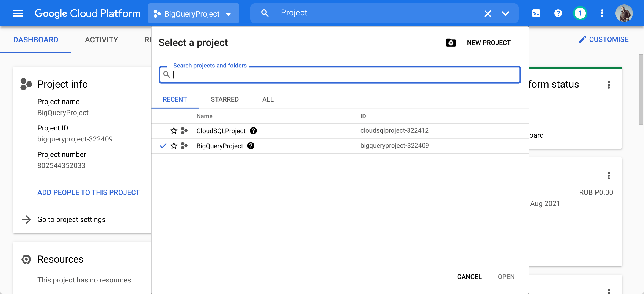The image size is (644, 294).
Task: Star the CloudSQLProject project
Action: 174,131
